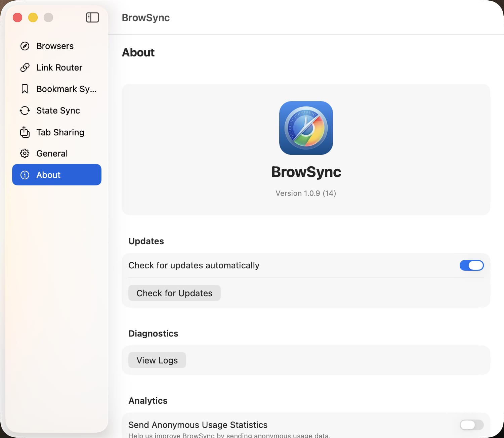Open the Link Router section
Image resolution: width=504 pixels, height=438 pixels.
coord(57,68)
